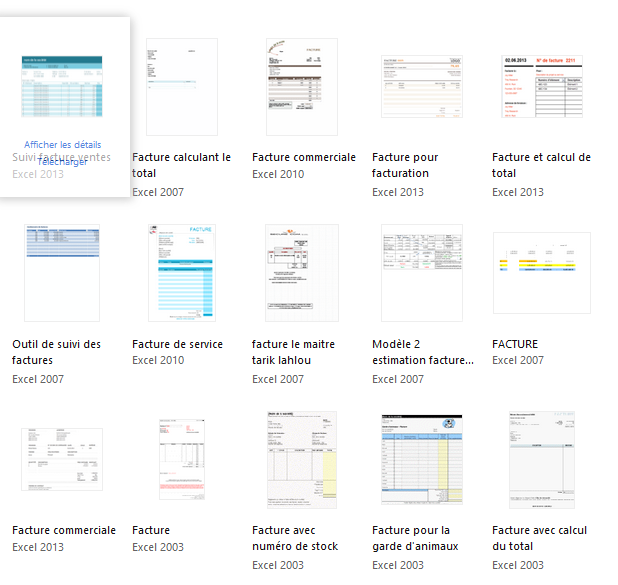The height and width of the screenshot is (585, 618).
Task: Pick the 'Facture de service' thumbnail image
Action: [x=182, y=273]
